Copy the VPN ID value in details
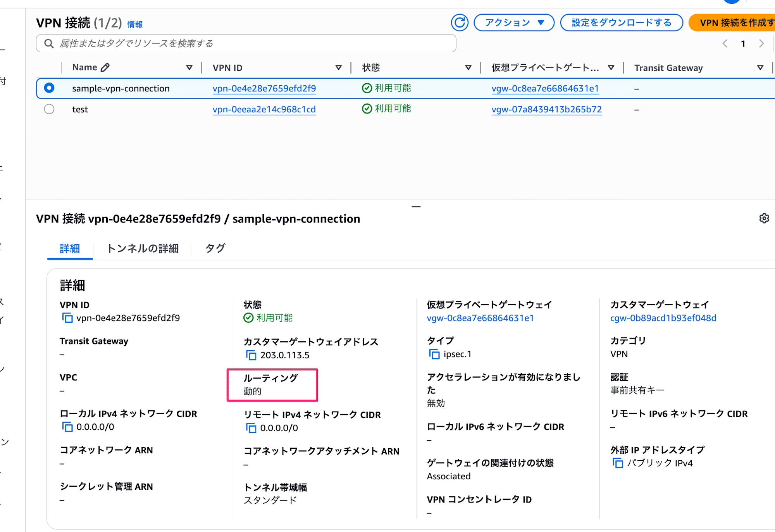This screenshot has width=775, height=532. pyautogui.click(x=67, y=318)
